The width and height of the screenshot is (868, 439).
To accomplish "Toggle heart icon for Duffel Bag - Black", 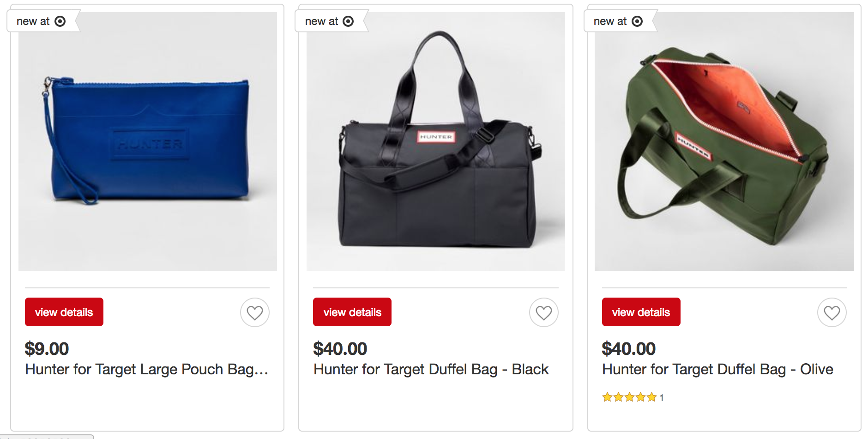I will coord(544,312).
